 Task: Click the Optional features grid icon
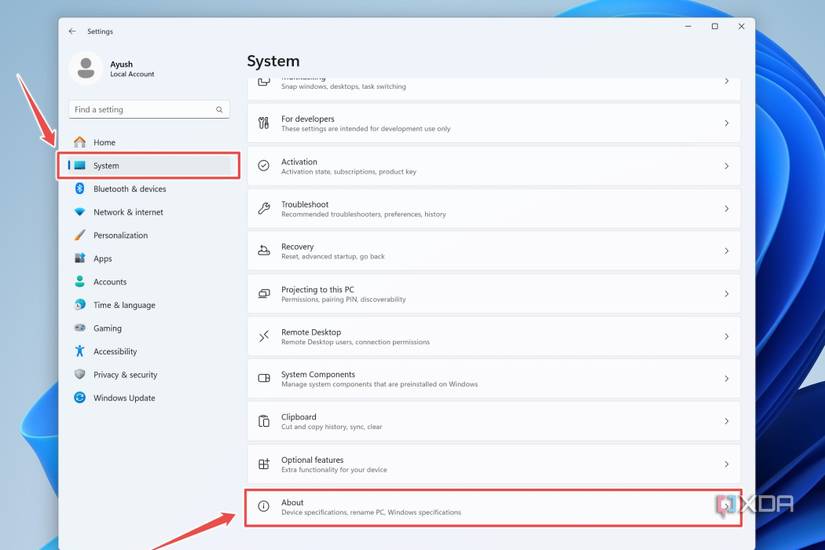pos(264,464)
